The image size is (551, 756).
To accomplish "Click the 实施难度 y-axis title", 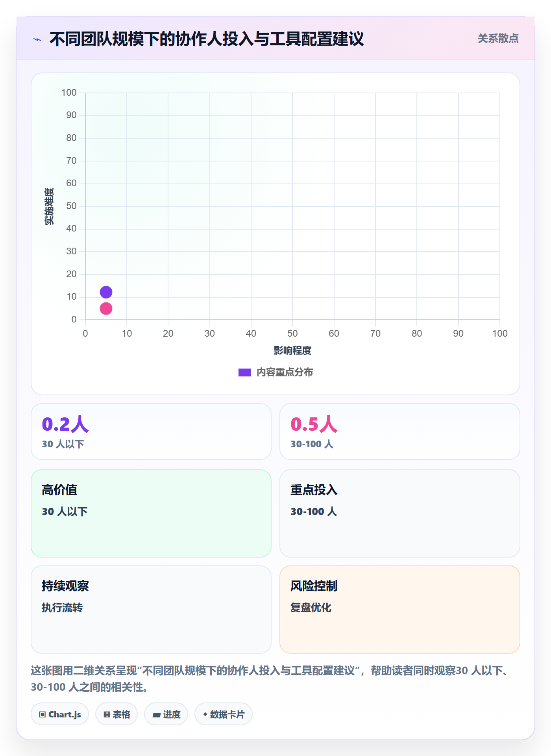I will 49,206.
